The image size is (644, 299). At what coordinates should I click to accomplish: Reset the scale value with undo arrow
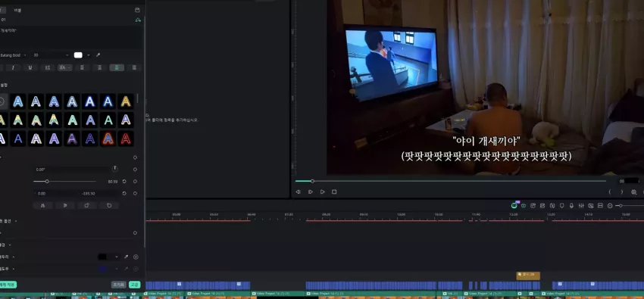pos(124,181)
